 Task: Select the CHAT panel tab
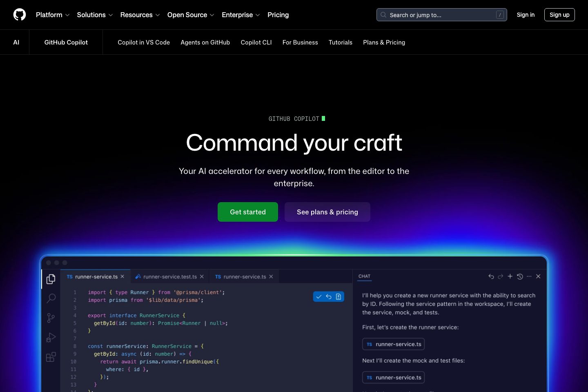364,276
